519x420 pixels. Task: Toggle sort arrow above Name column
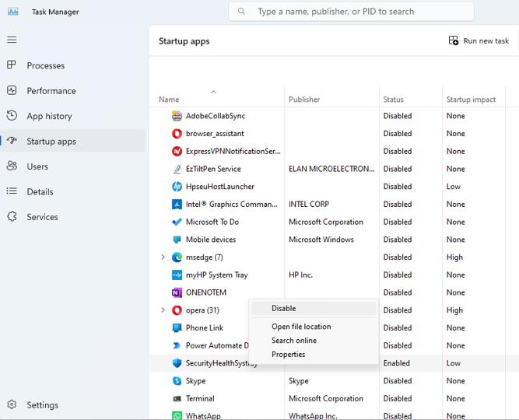point(213,92)
